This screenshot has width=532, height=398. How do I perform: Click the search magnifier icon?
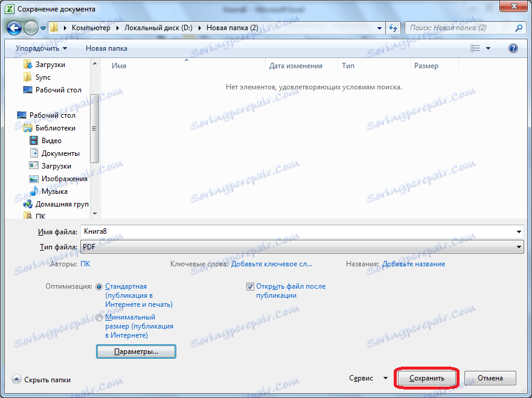click(519, 28)
